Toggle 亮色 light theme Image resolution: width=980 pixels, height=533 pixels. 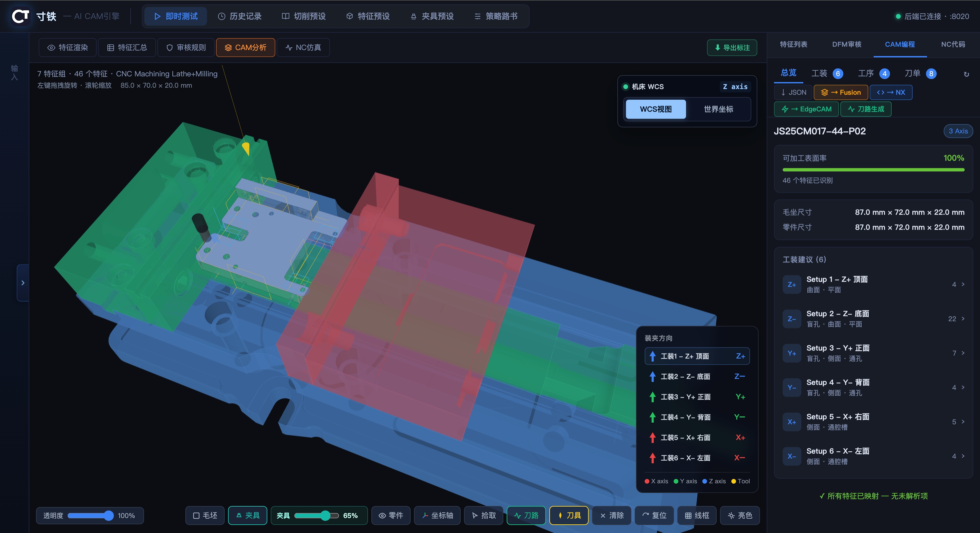coord(740,515)
